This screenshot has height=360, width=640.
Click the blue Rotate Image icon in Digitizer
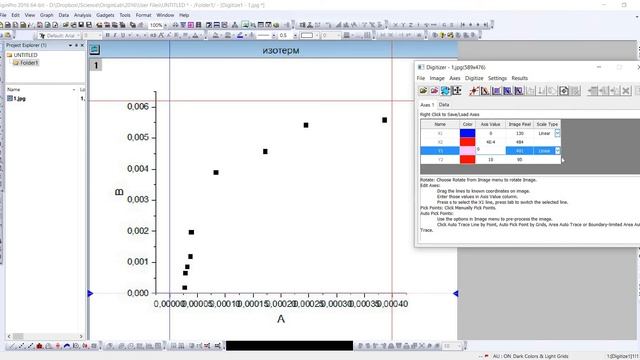(x=445, y=91)
